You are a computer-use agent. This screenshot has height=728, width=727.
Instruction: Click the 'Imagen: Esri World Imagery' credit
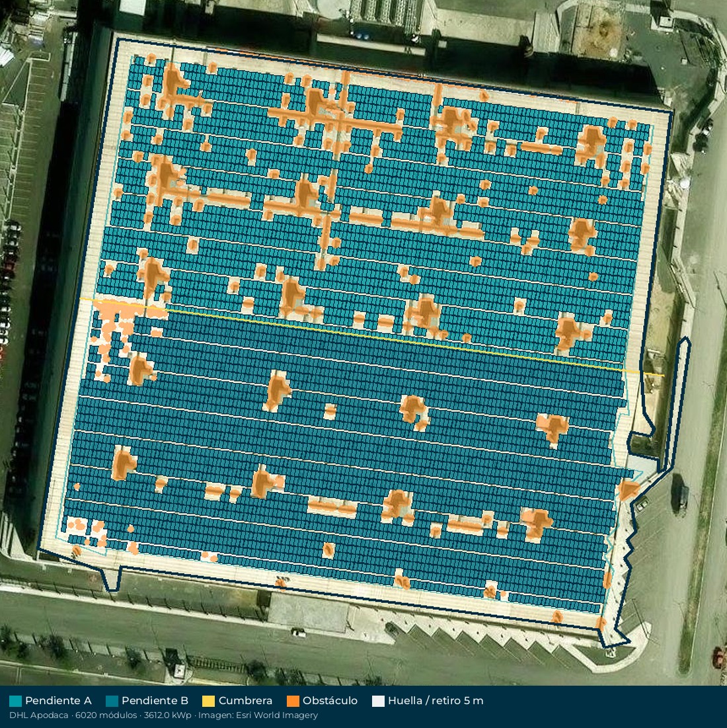(258, 715)
